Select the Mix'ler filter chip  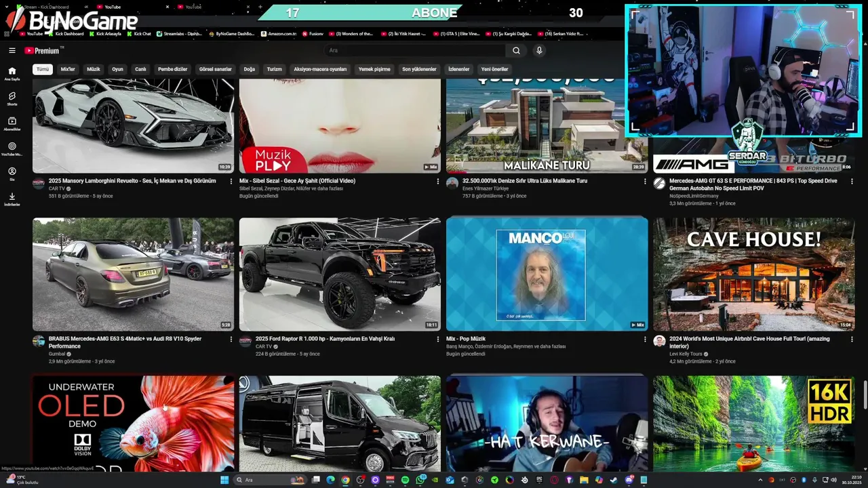point(68,69)
